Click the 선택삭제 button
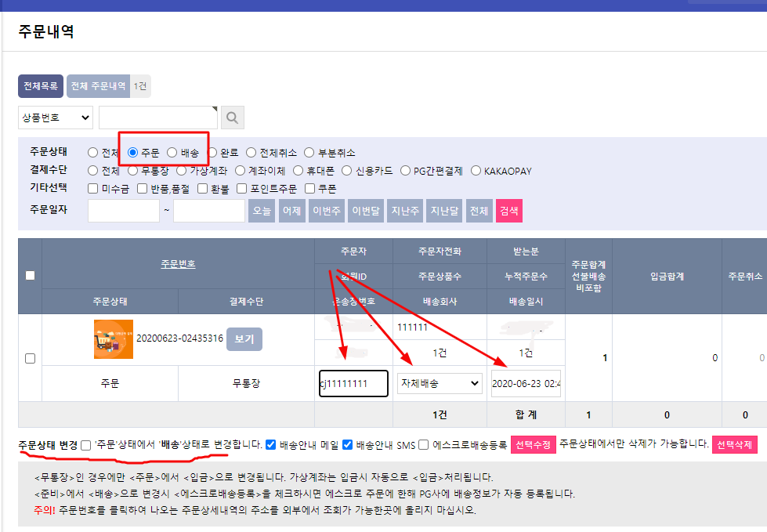Viewport: 767px width, 532px height. click(734, 445)
